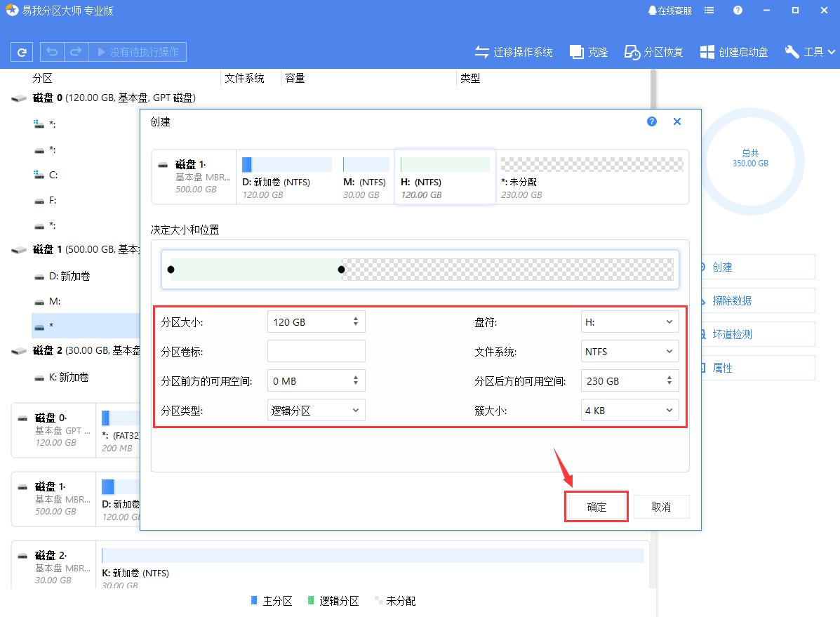Open the 创建启动盘 bootable media icon
Image resolution: width=840 pixels, height=617 pixels.
707,51
